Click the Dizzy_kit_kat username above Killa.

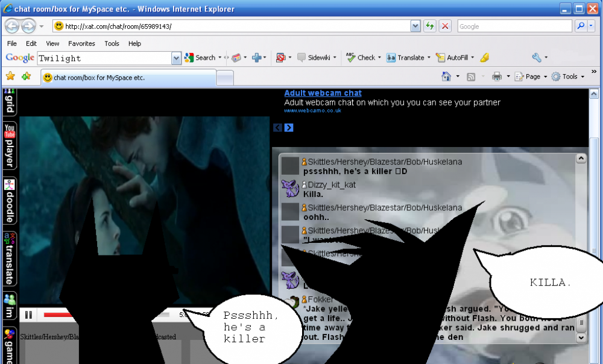pyautogui.click(x=332, y=185)
